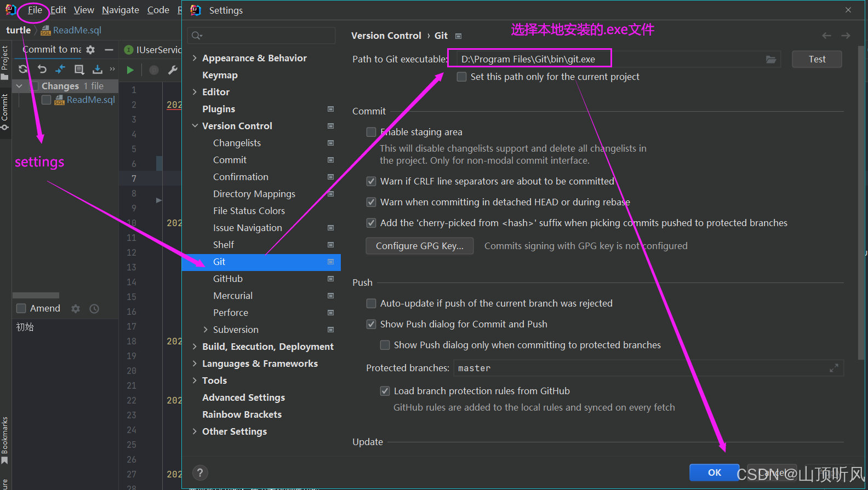Toggle Warn when committing in detached HEAD
This screenshot has width=868, height=490.
371,202
